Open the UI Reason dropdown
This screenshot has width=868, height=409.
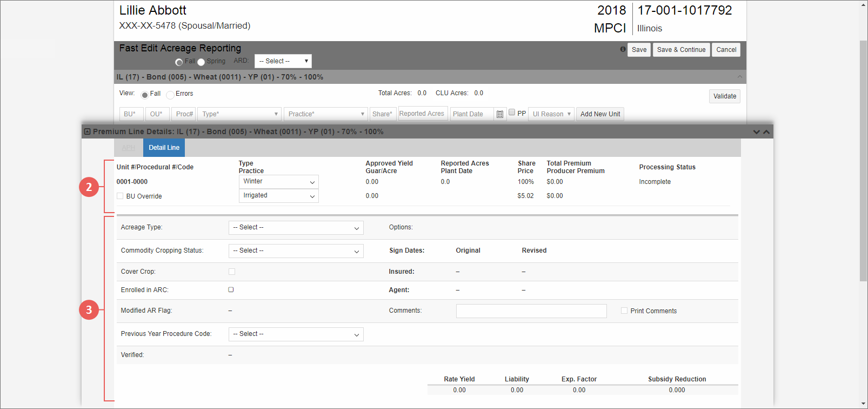point(551,114)
